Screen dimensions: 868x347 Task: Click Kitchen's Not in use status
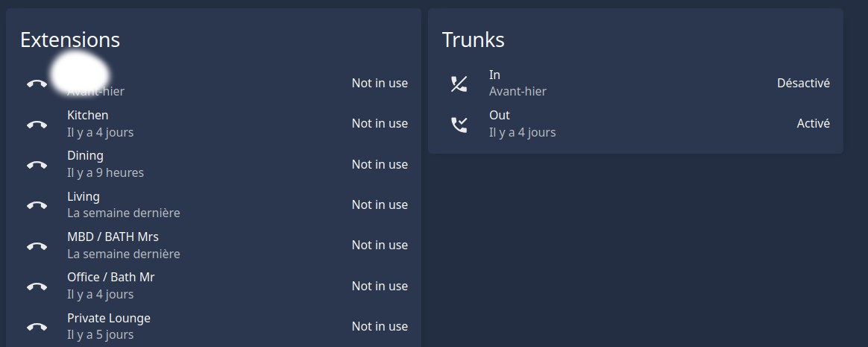pyautogui.click(x=380, y=124)
